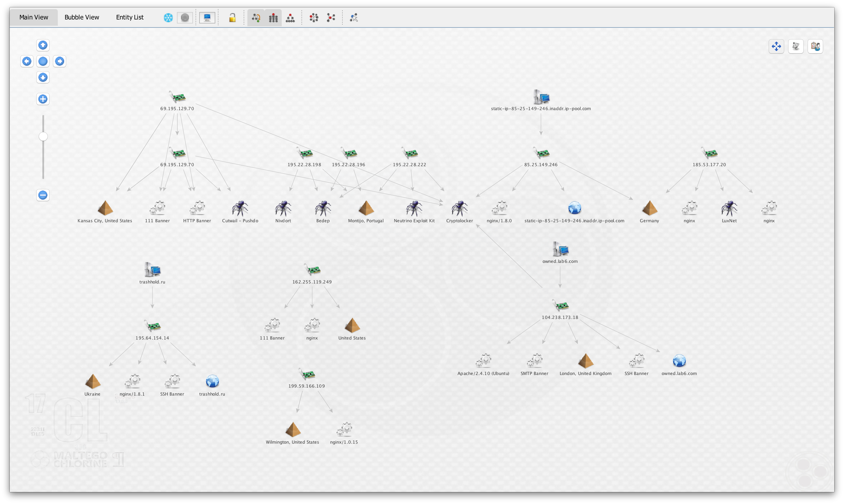Viewport: 844px width, 504px height.
Task: Click the zoom in plus button
Action: coord(43,99)
